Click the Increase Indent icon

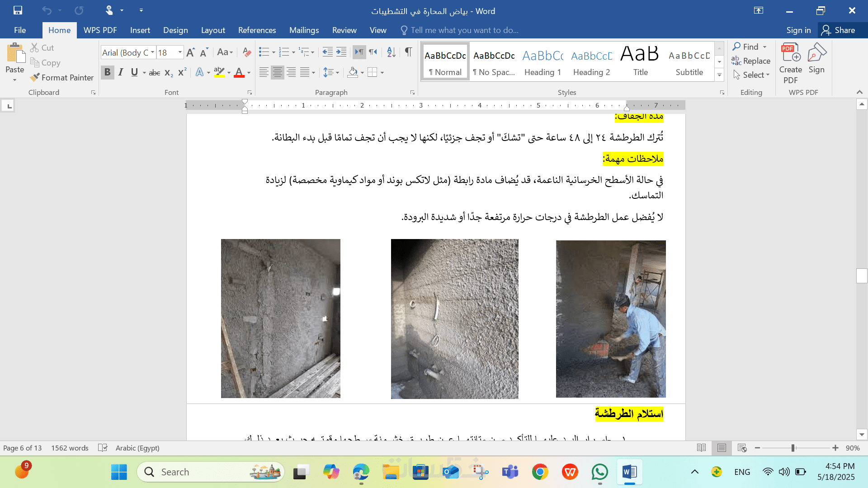pyautogui.click(x=341, y=52)
